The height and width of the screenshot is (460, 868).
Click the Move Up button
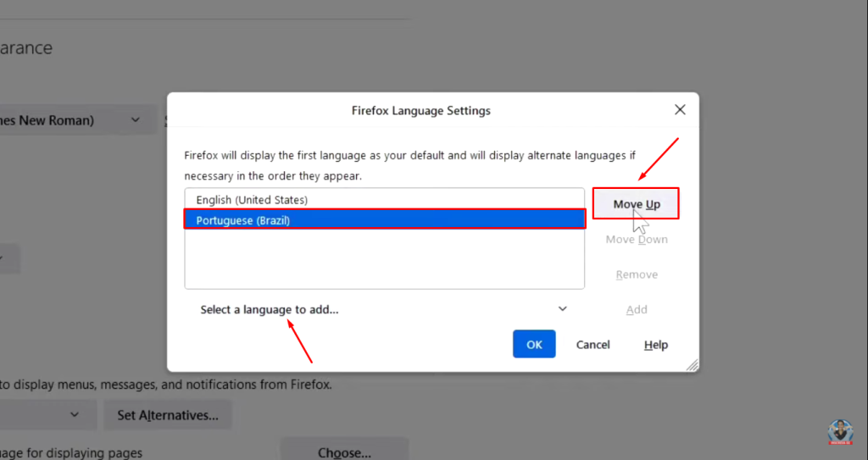point(636,204)
